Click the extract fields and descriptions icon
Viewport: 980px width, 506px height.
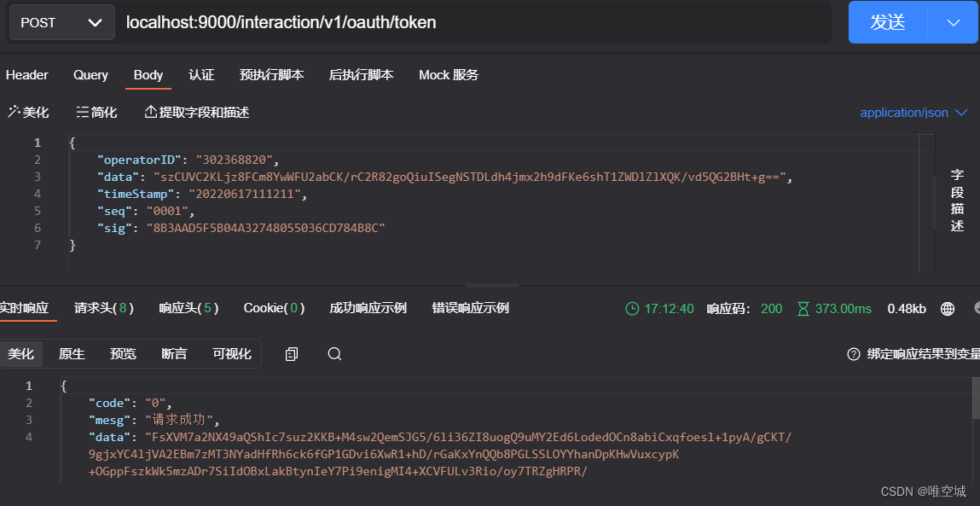151,113
